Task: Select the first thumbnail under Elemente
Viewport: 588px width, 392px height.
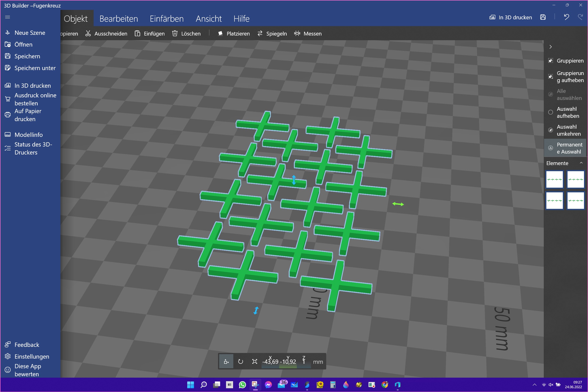Action: (x=555, y=179)
